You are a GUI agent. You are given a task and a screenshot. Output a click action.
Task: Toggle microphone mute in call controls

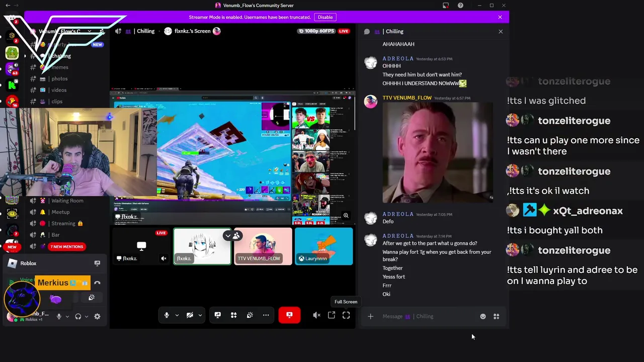coord(167,315)
